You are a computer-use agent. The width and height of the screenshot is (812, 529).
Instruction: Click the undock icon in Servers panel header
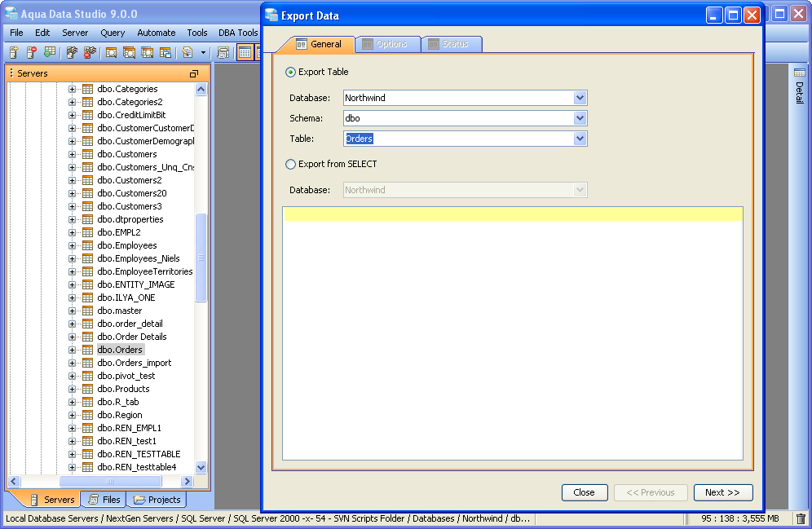tap(194, 73)
